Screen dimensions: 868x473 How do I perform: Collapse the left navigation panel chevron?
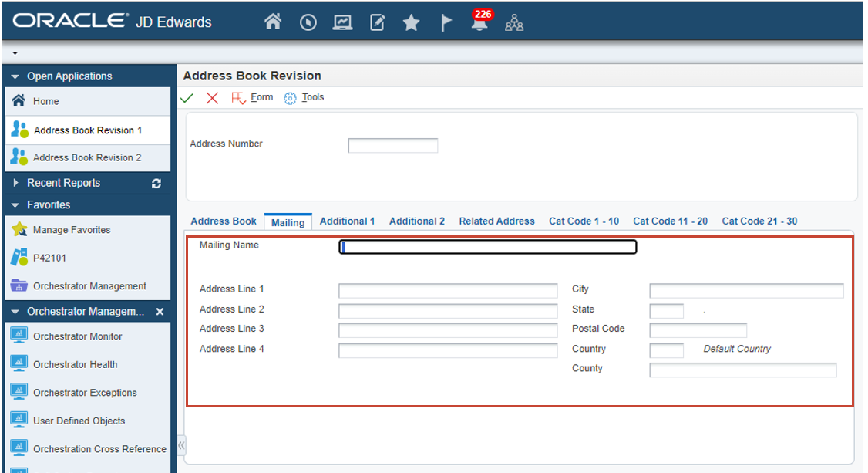tap(181, 444)
